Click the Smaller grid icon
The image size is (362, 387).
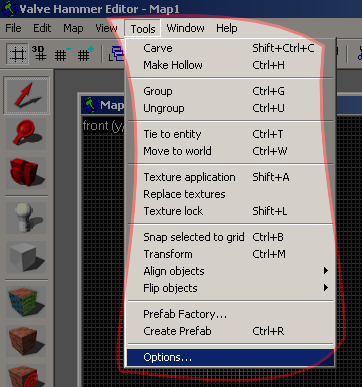click(x=63, y=54)
